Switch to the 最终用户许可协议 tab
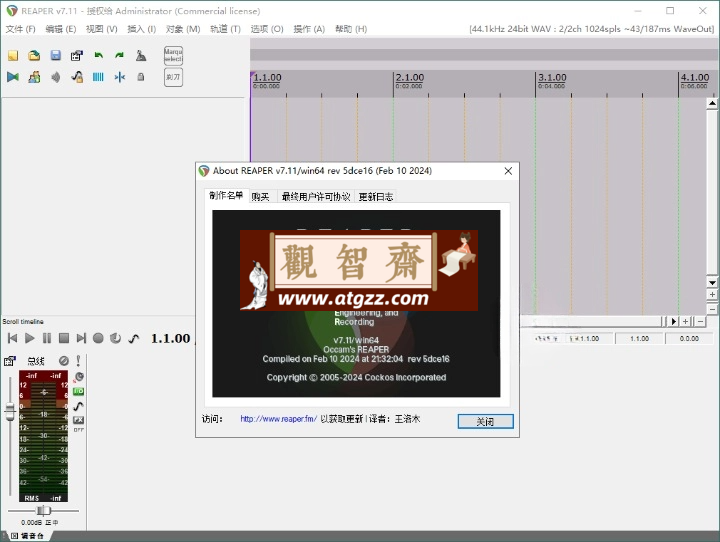Image resolution: width=720 pixels, height=542 pixels. point(315,197)
